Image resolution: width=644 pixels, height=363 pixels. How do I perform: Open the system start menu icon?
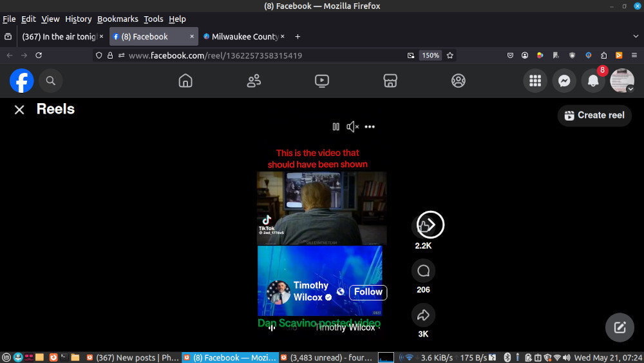[6, 358]
